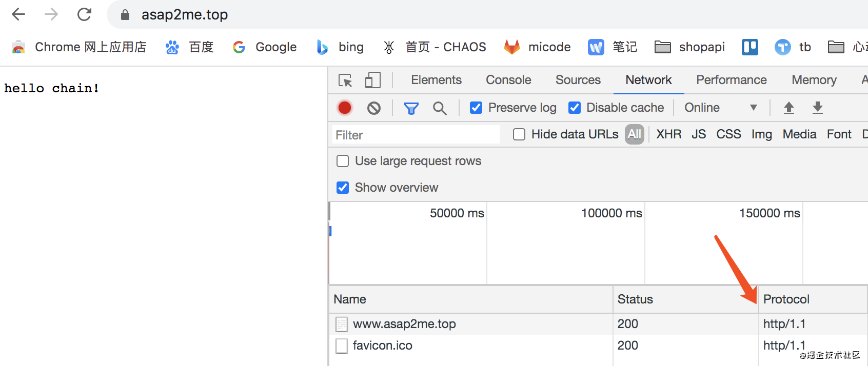Screen dimensions: 868x366
Task: Click the hello chain! page text
Action: tap(51, 88)
